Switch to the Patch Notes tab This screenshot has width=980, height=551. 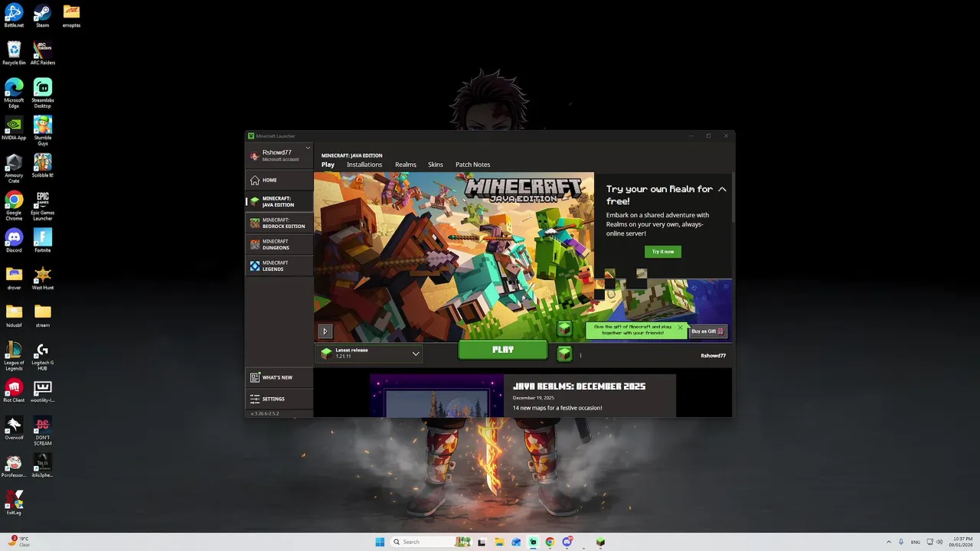click(x=472, y=165)
